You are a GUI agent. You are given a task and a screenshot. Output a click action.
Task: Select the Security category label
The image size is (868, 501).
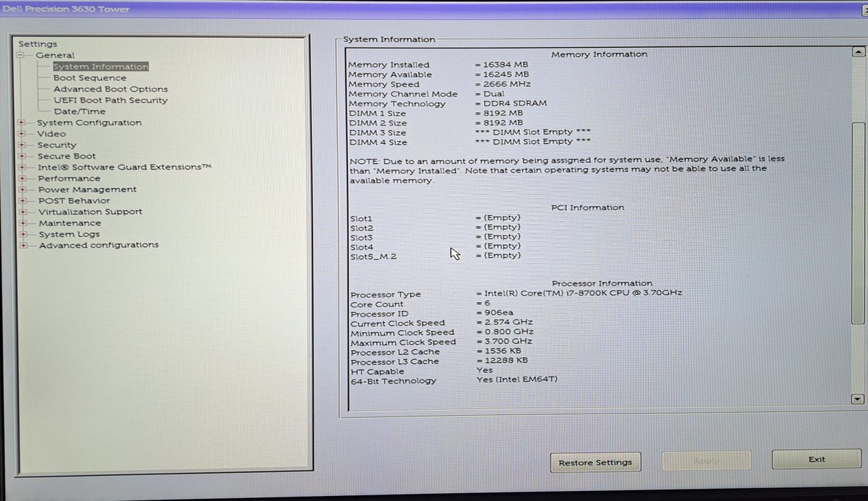57,145
